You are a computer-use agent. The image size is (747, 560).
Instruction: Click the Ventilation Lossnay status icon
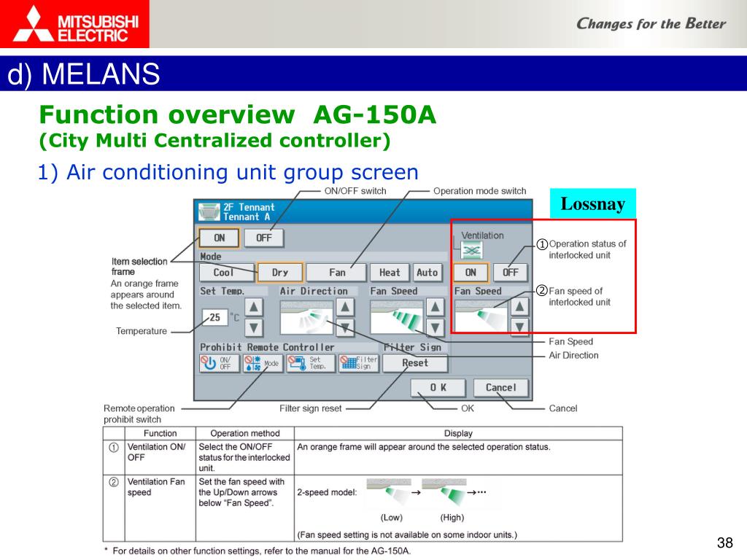click(x=472, y=250)
